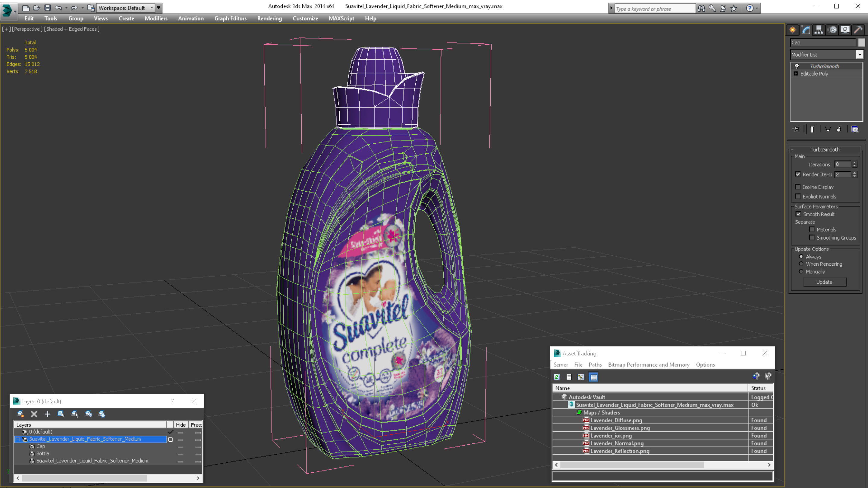Viewport: 868px width, 488px height.
Task: Open the Graph Editors menu
Action: 231,18
